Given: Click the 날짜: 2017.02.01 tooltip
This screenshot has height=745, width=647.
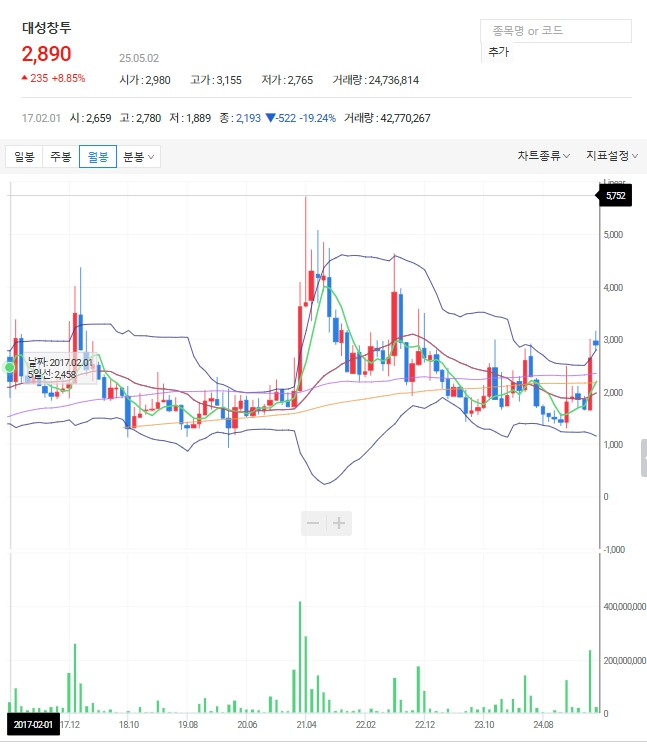Looking at the screenshot, I should click(60, 368).
